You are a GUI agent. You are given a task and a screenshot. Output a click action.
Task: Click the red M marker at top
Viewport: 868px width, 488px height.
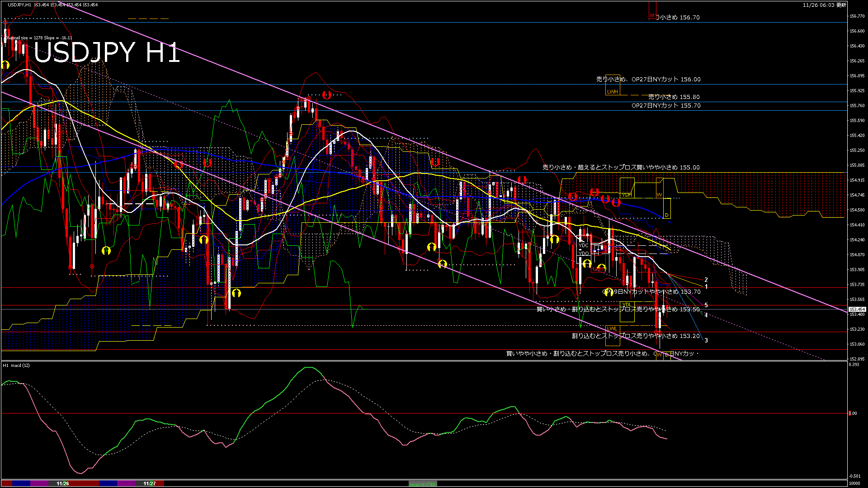[x=652, y=16]
